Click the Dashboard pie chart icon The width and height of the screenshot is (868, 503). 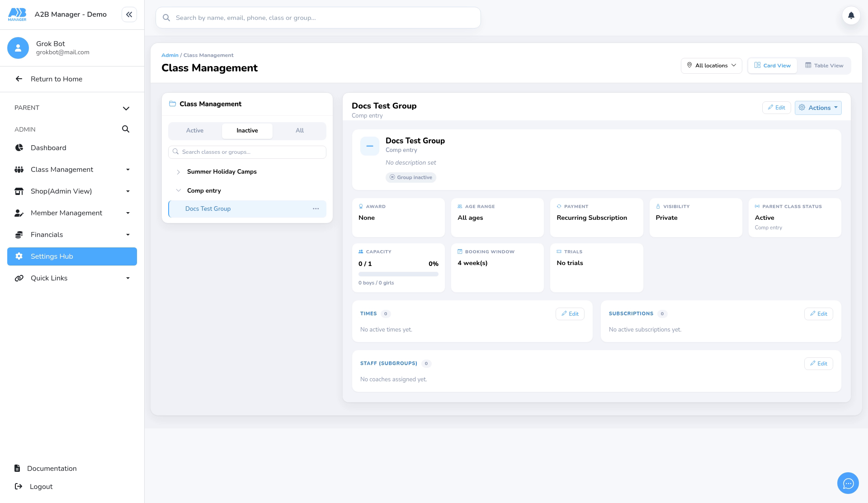pyautogui.click(x=19, y=148)
